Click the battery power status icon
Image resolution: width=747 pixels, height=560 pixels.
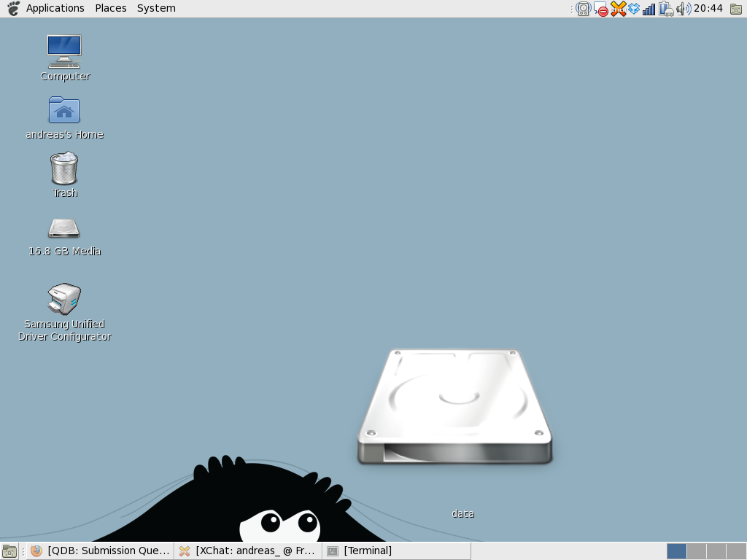point(665,9)
